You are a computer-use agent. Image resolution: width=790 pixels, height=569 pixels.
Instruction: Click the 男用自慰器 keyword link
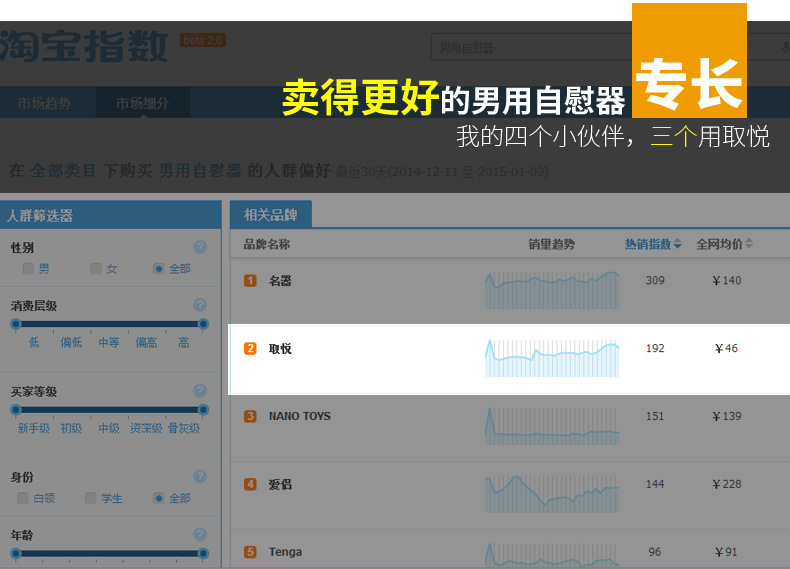200,171
